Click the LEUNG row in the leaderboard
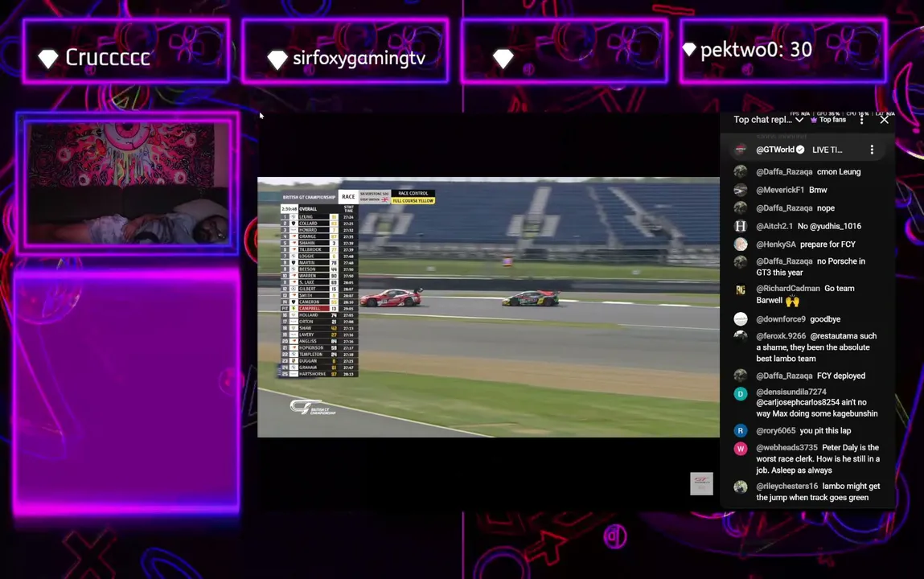Screen dimensions: 924x579 pos(318,217)
